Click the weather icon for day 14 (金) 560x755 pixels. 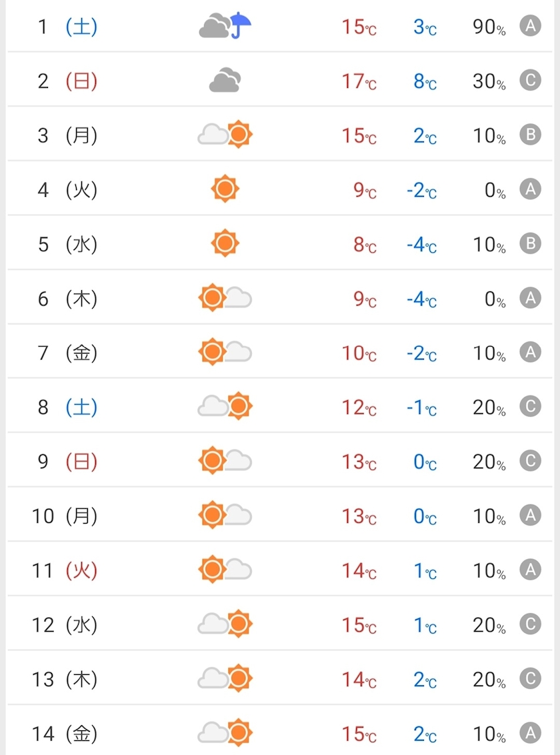(225, 734)
